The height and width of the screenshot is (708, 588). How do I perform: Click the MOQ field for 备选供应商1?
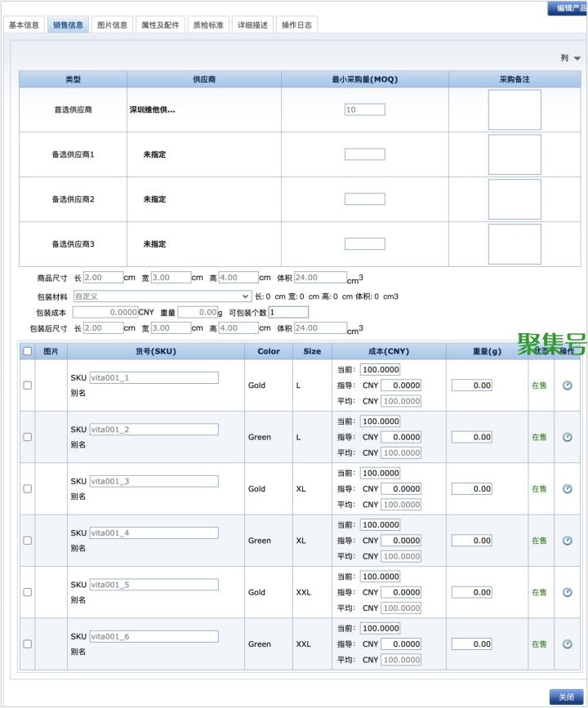click(364, 154)
